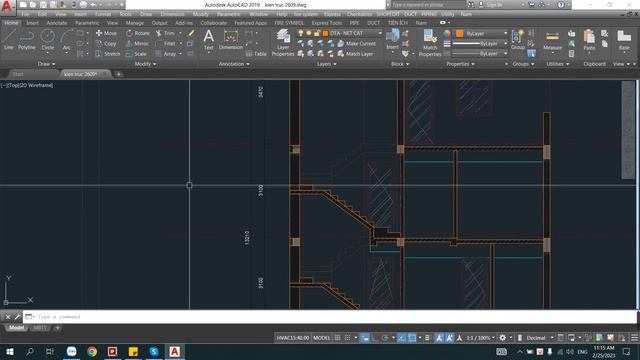640x360 pixels.
Task: Toggle grid display in status bar
Action: (338, 338)
